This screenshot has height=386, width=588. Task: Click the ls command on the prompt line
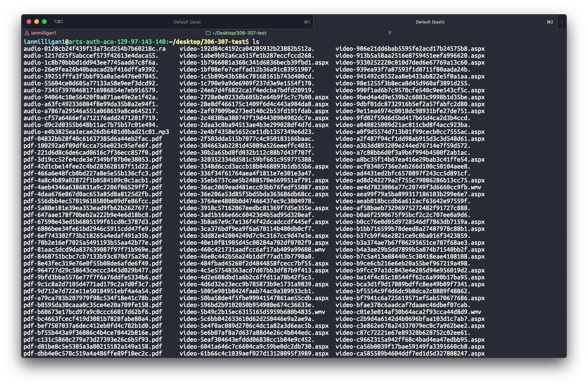coord(256,42)
